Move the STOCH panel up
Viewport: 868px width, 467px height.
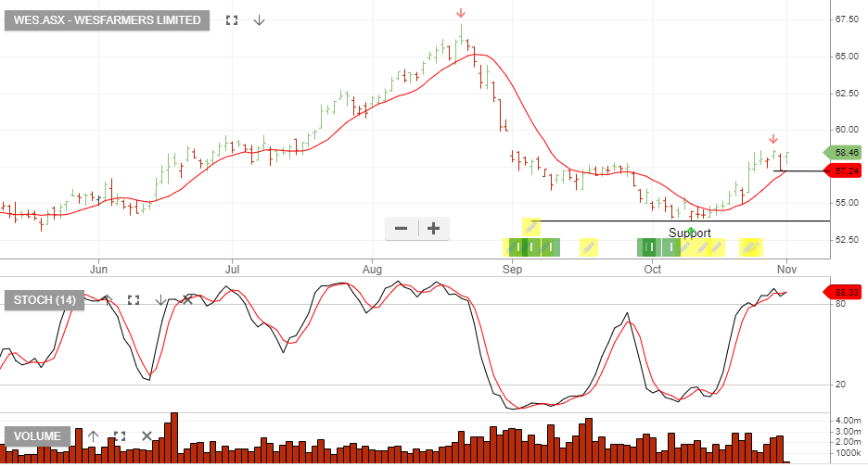coord(108,300)
